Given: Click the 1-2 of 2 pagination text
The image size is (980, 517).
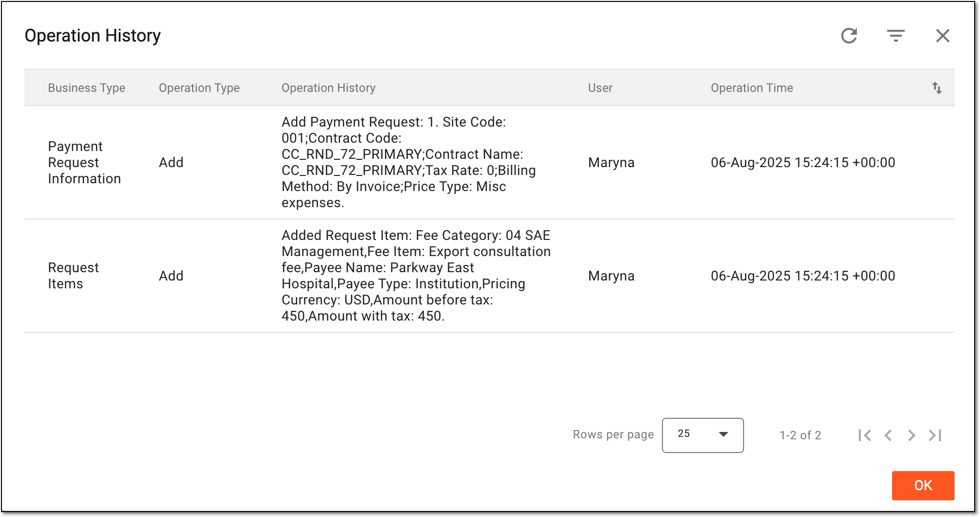Looking at the screenshot, I should coord(800,435).
